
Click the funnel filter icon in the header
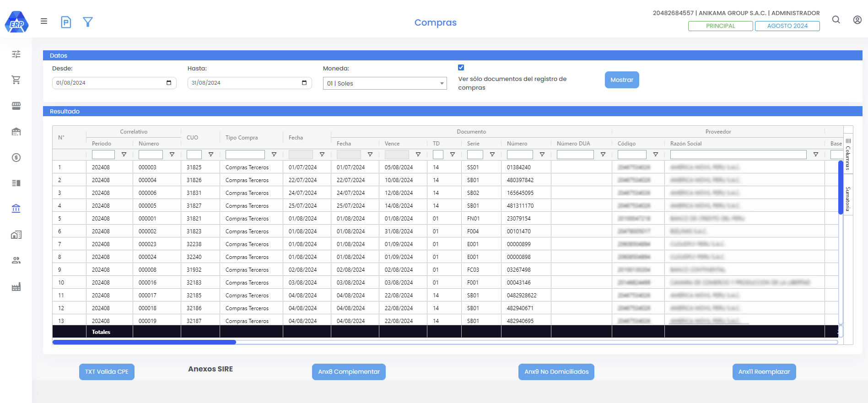pos(88,22)
